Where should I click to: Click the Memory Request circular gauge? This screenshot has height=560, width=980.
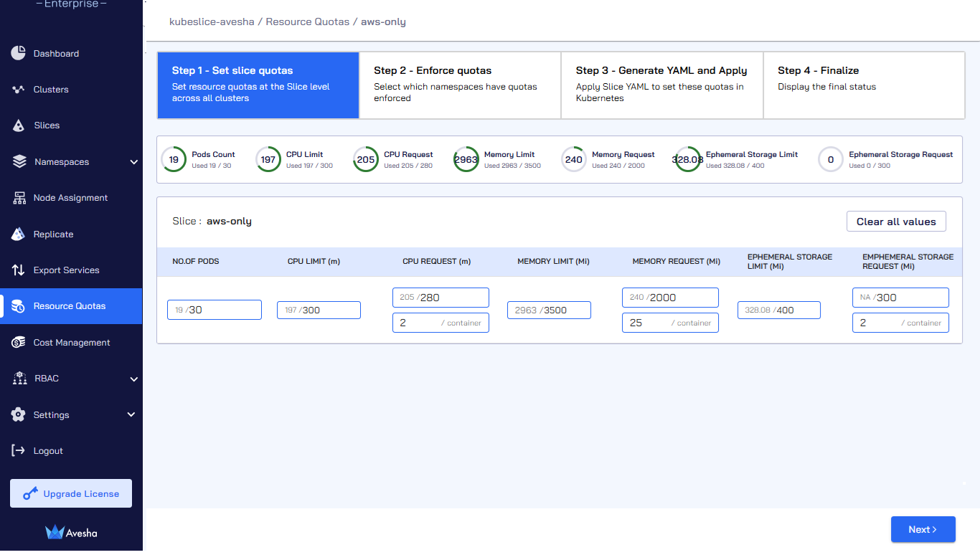(574, 159)
